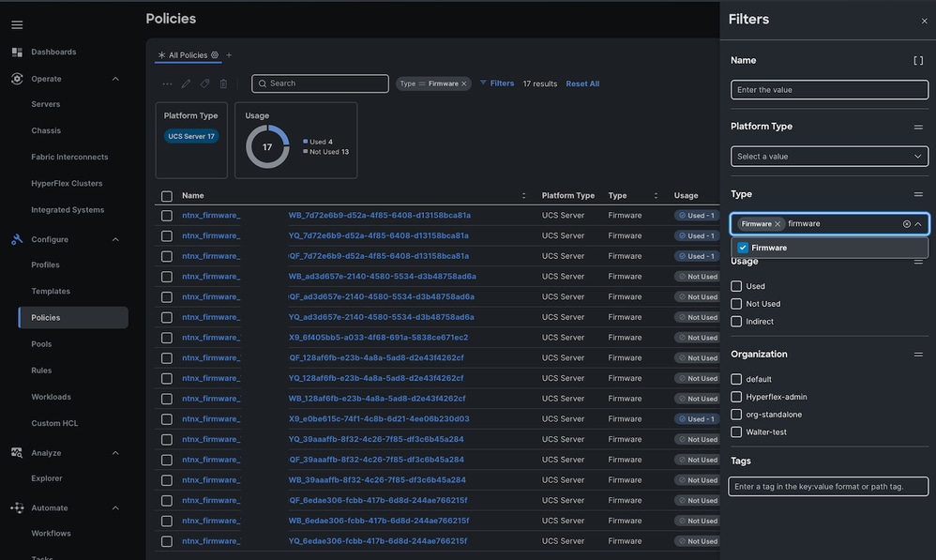Click the Reset All link
Viewport: 936px width, 560px height.
pyautogui.click(x=582, y=83)
